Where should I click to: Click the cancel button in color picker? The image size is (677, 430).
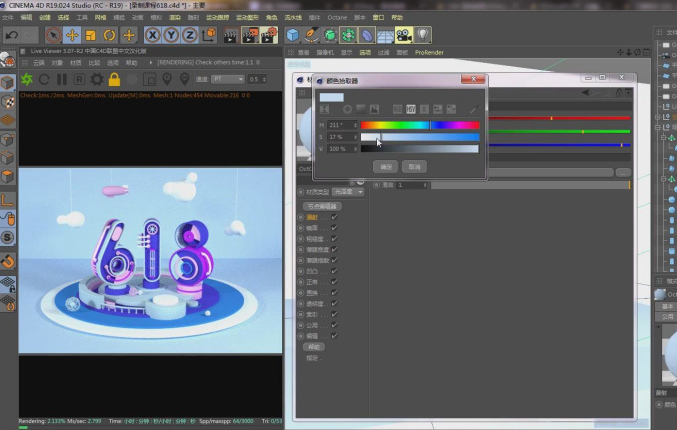point(414,166)
